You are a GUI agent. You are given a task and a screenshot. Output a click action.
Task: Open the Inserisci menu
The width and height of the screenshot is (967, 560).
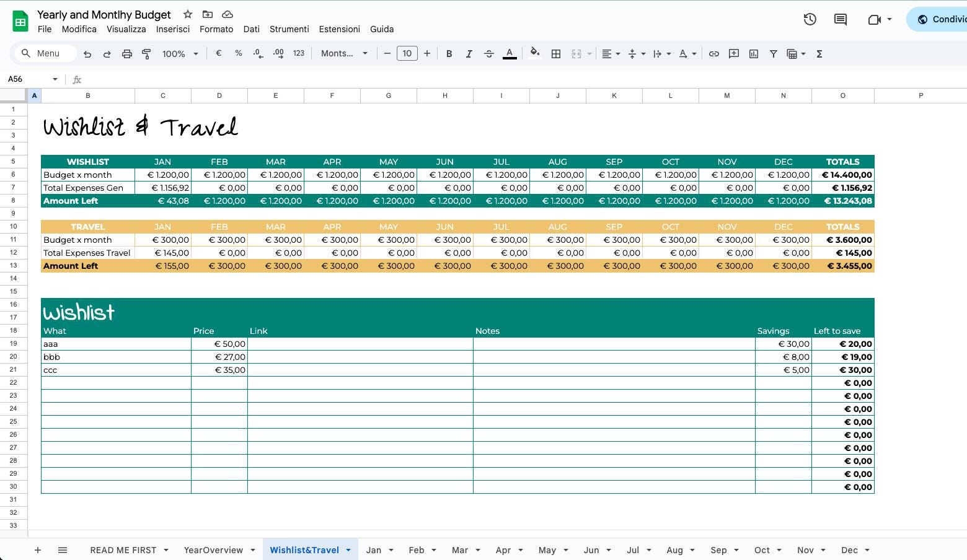point(173,29)
